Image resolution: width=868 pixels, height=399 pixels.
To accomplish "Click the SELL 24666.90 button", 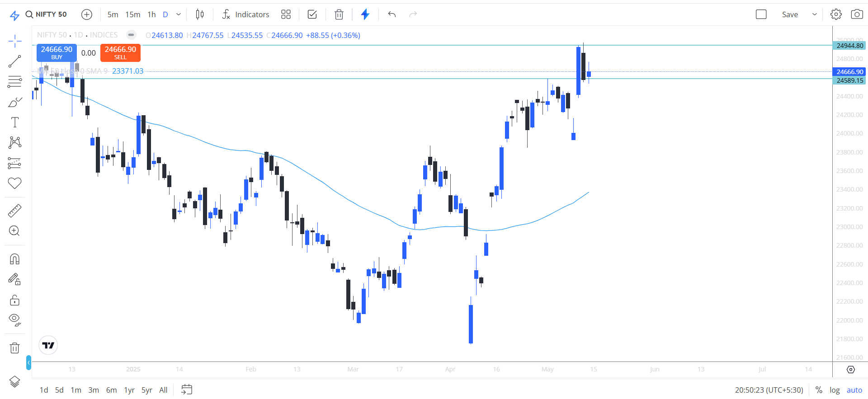I will pos(120,52).
